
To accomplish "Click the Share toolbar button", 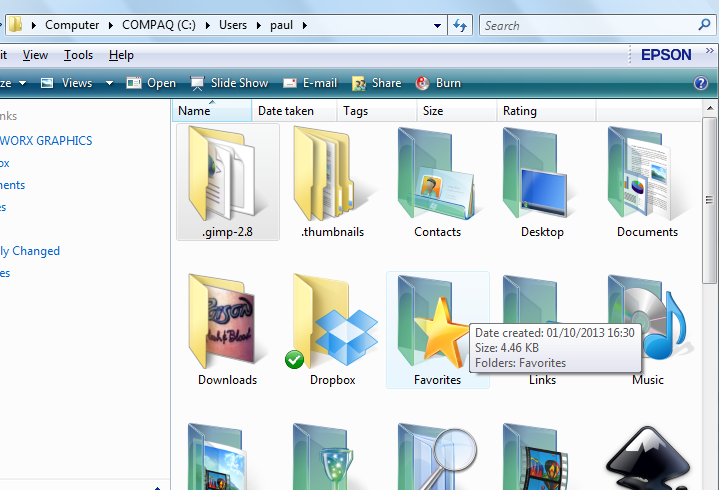I will click(x=376, y=83).
